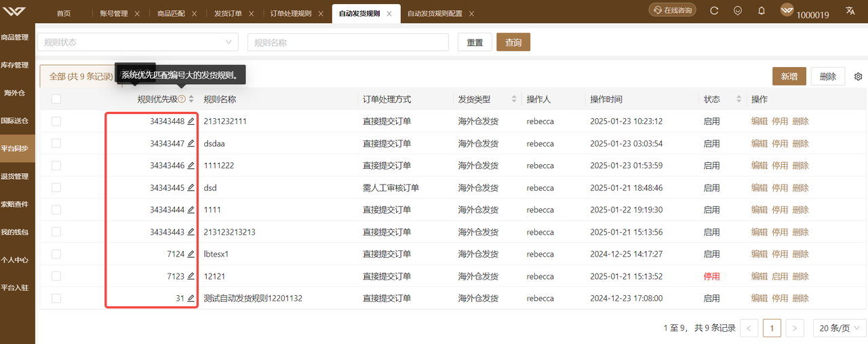Click page number 1 in pagination
Viewport: 868px width, 344px height.
point(772,328)
